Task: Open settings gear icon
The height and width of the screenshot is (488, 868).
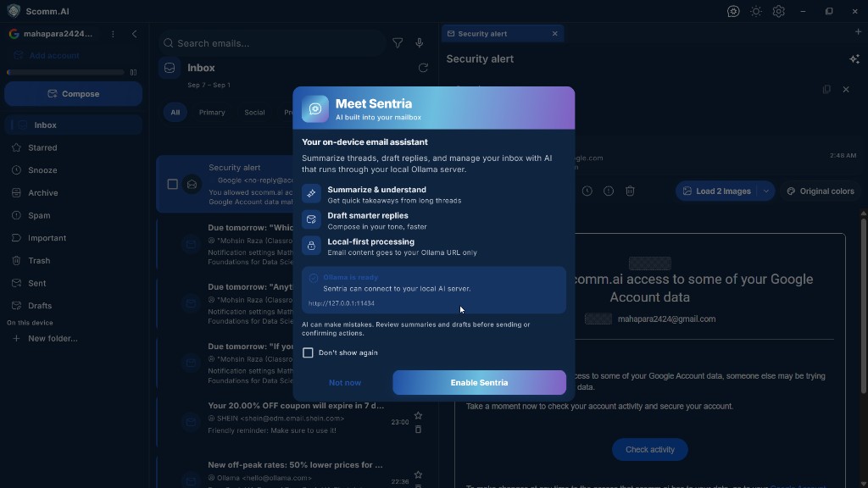Action: [x=779, y=11]
